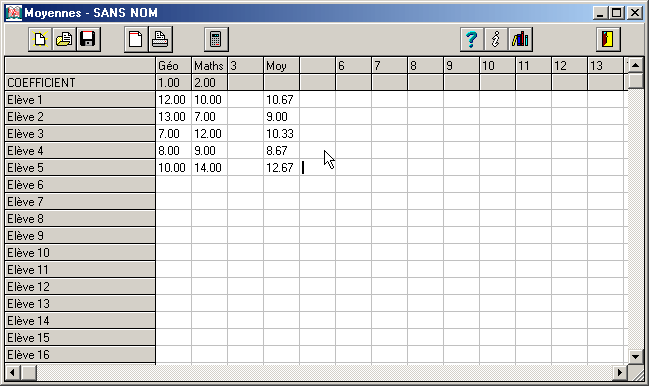Select the 'Elève 1' row header
The height and width of the screenshot is (386, 649).
point(80,100)
